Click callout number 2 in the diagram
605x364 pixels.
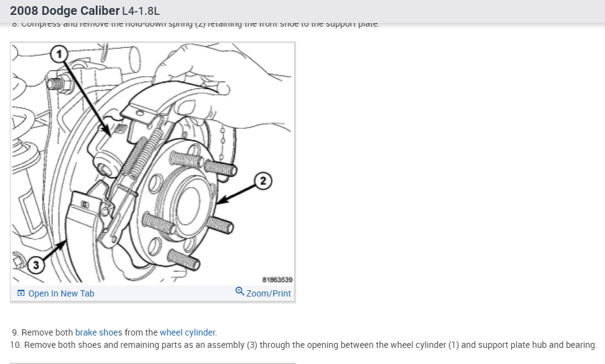tap(263, 181)
